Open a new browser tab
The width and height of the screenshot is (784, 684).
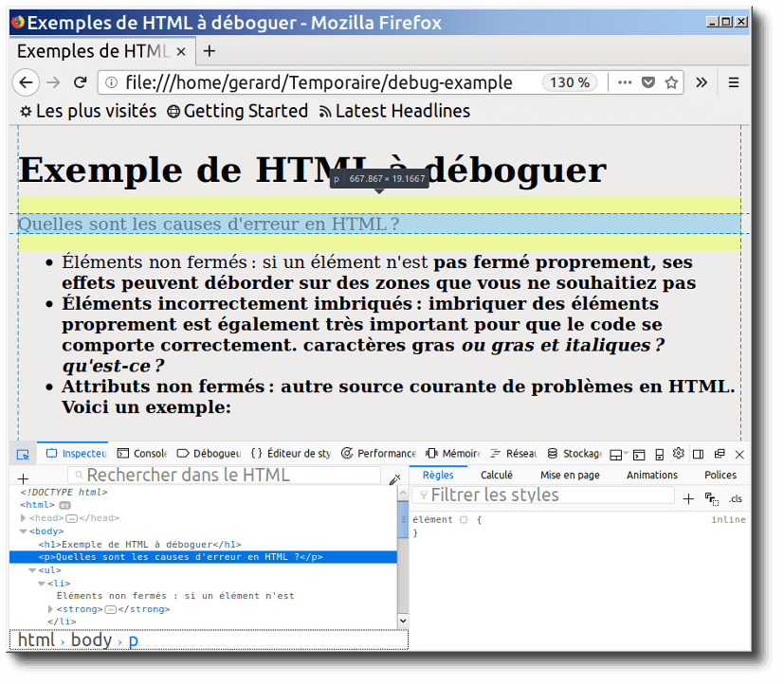[x=210, y=51]
